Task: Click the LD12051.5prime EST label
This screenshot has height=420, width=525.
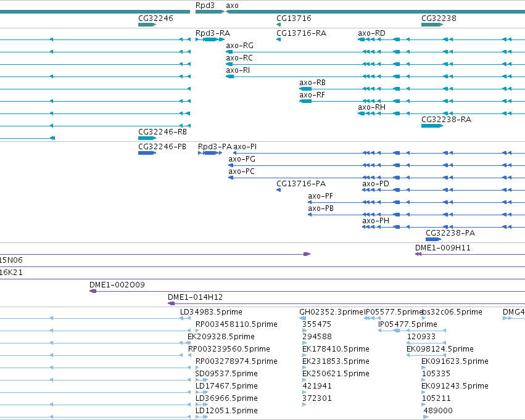Action: tap(226, 411)
